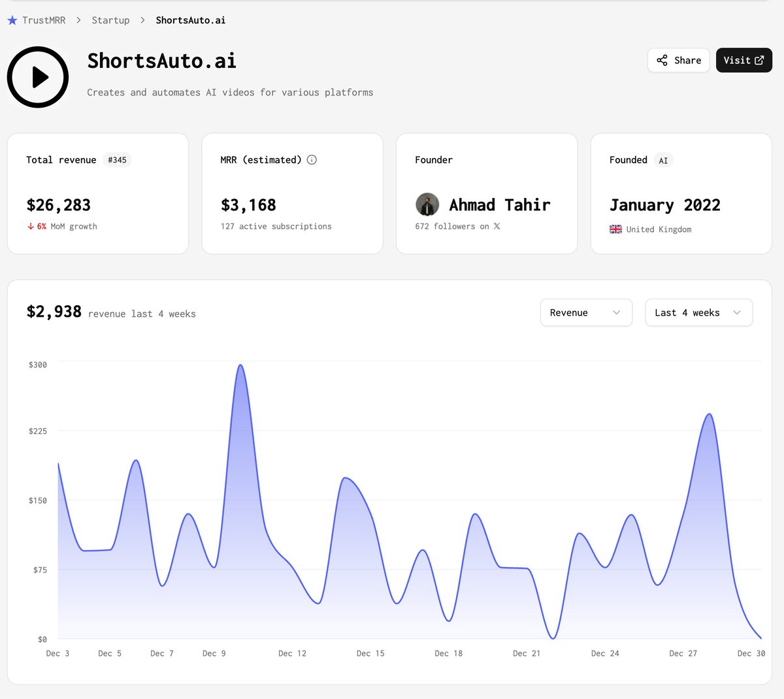Open the Visit button
784x699 pixels.
(x=744, y=60)
